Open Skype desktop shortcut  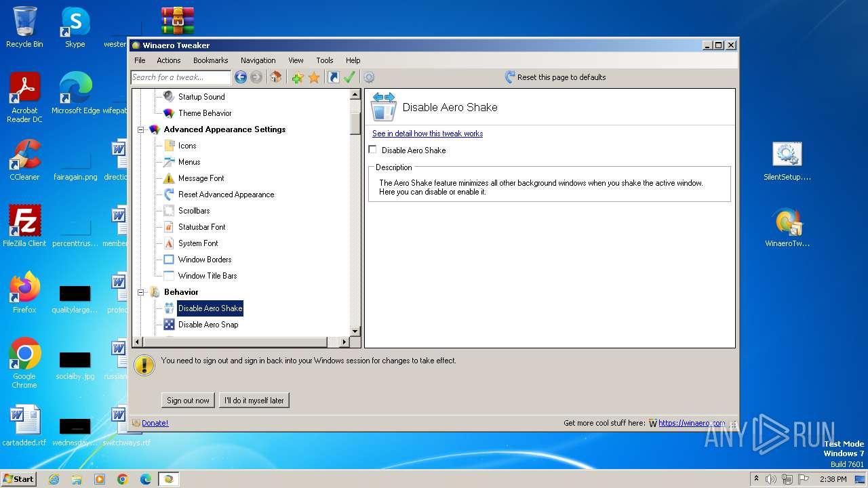(x=75, y=27)
